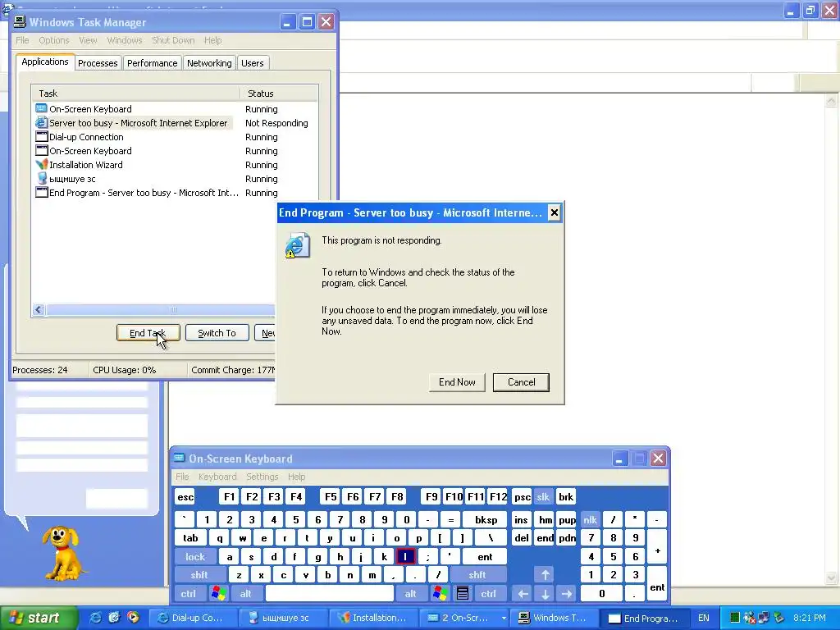Click End Now in the End Program dialog
Screen dimensions: 840x630
point(457,382)
